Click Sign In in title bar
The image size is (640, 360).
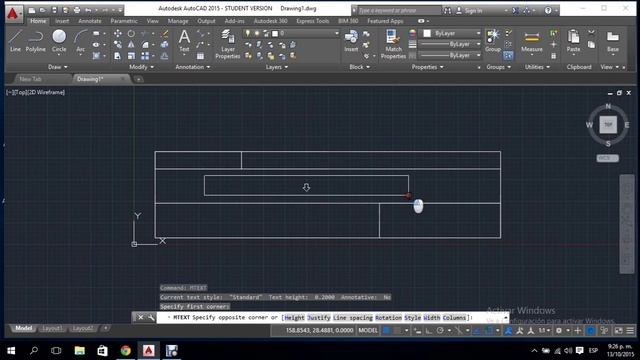[x=473, y=11]
